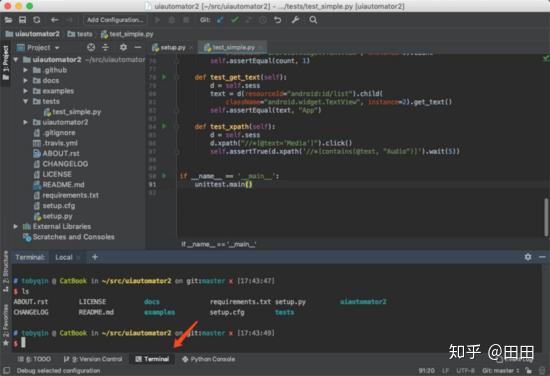The height and width of the screenshot is (376, 550).
Task: Expand the examples folder
Action: (25, 91)
